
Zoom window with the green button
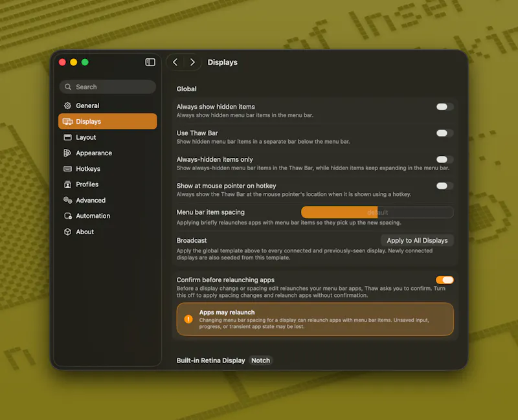point(85,62)
